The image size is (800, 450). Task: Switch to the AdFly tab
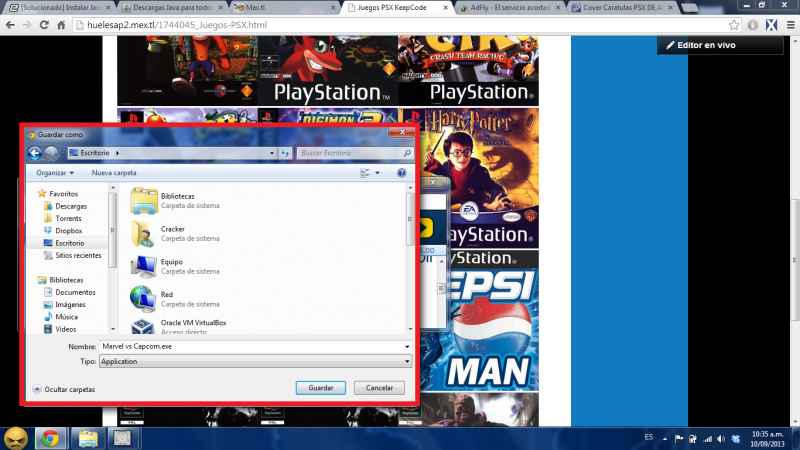point(508,8)
